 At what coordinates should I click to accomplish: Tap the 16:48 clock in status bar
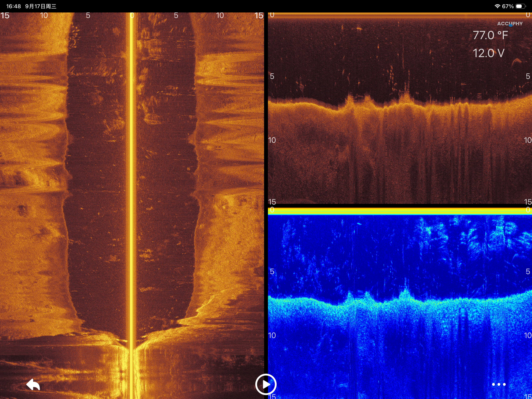click(x=13, y=6)
